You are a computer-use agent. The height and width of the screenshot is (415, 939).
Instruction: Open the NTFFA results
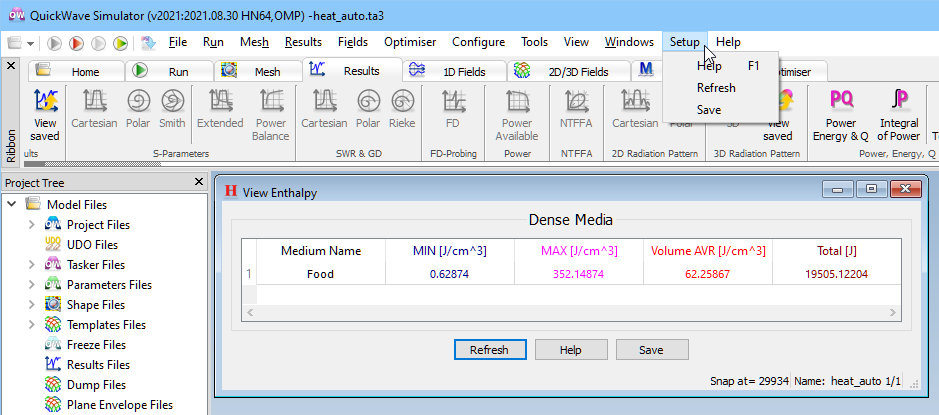point(575,109)
